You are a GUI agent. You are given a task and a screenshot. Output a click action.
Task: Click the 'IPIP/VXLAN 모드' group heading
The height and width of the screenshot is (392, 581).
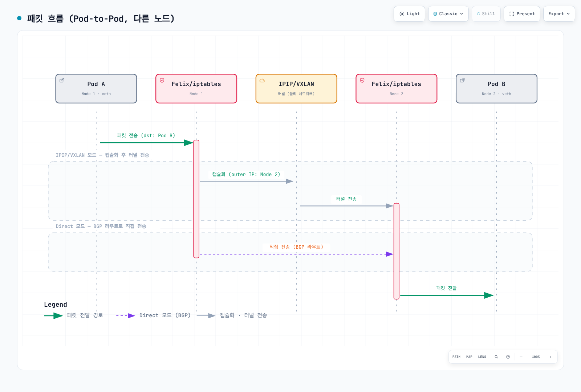102,155
